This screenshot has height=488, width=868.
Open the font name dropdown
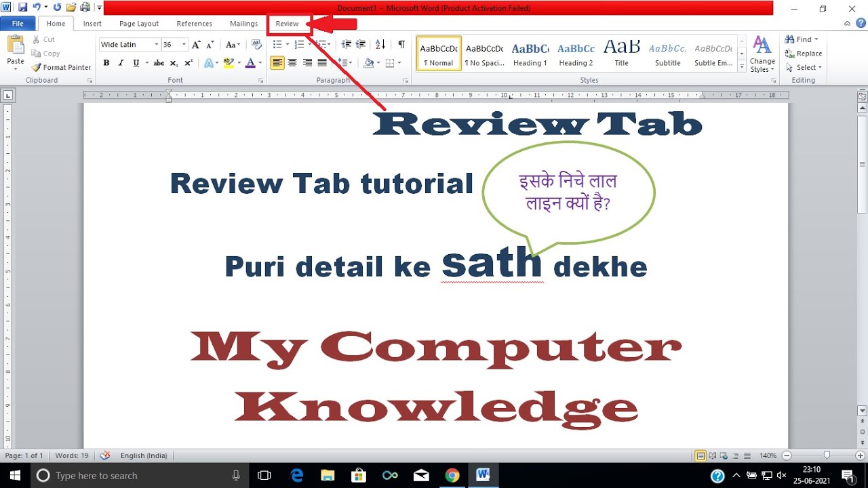(x=157, y=45)
